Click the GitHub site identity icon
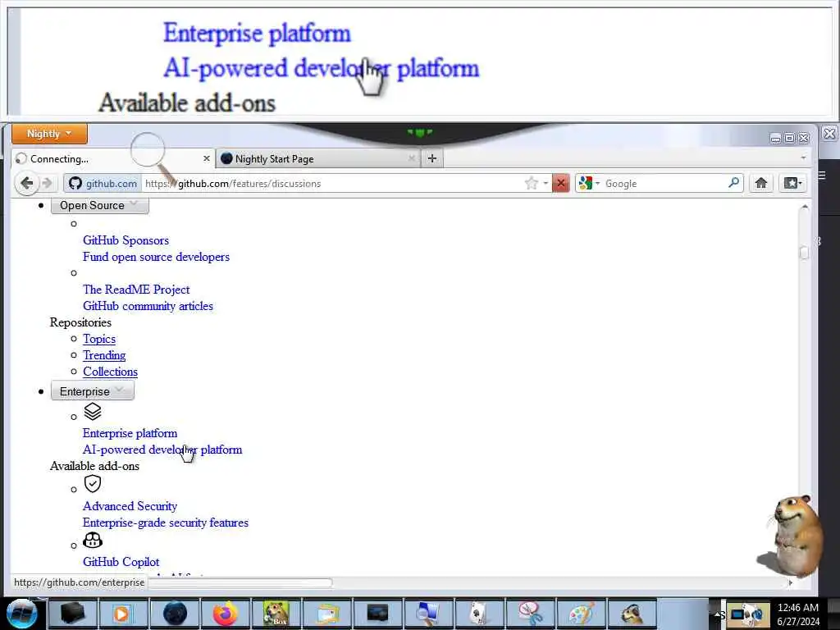 pos(75,183)
